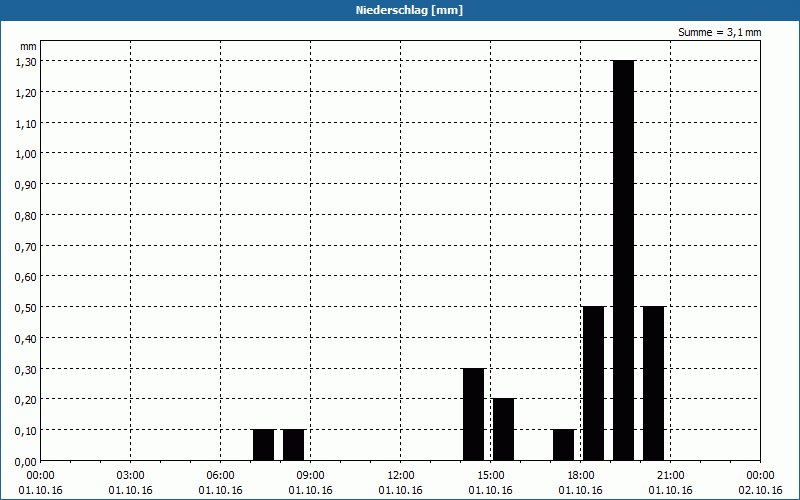Click the 12:00 time axis label

pos(401,476)
